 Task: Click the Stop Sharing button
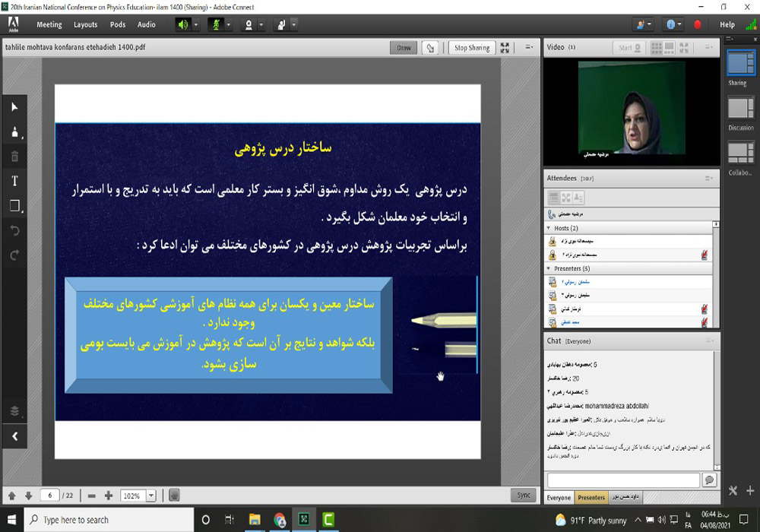click(471, 48)
